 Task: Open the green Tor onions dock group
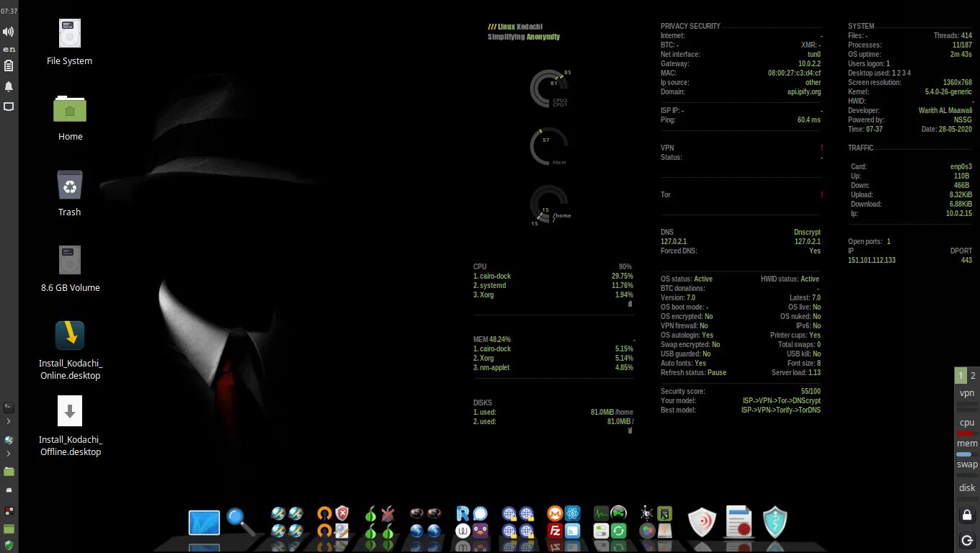pyautogui.click(x=379, y=522)
